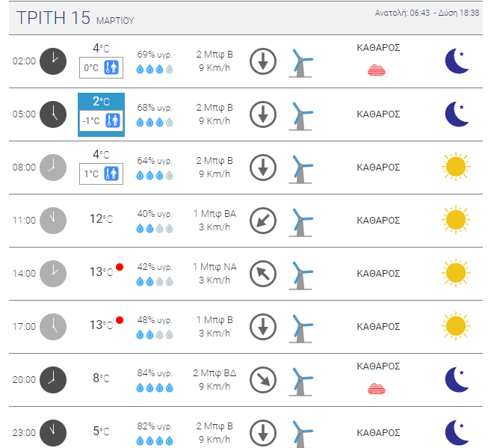Click the southeast wind arrow at 20:00
The height and width of the screenshot is (448, 494).
click(x=262, y=379)
